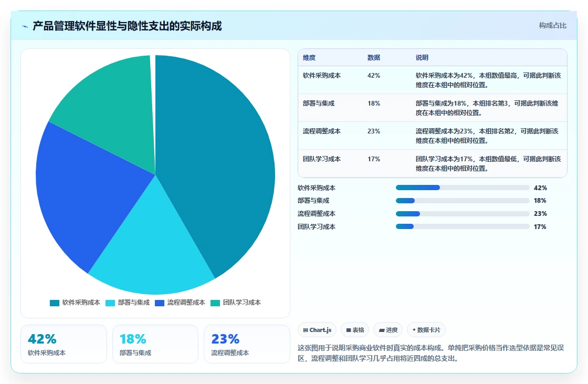The height and width of the screenshot is (384, 588).
Task: Click the 数据卡片 tag button
Action: tap(426, 330)
